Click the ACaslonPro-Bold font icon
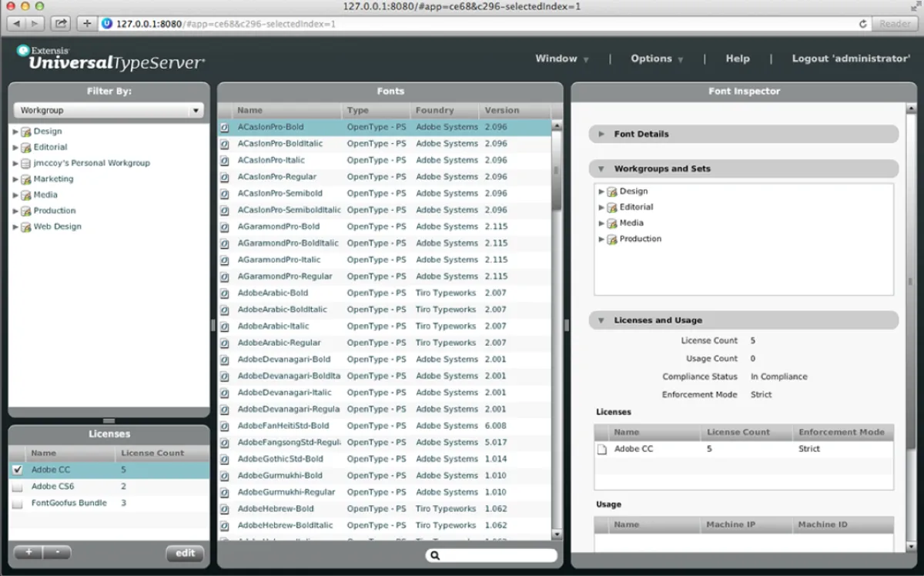Viewport: 924px width, 576px height. pyautogui.click(x=225, y=127)
